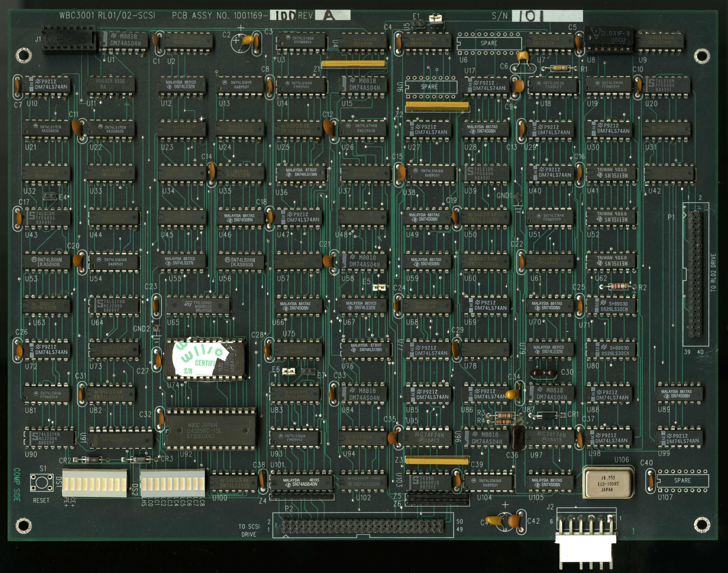This screenshot has width=728, height=573.
Task: Select the yellow resistor network Z1
Action: 353,64
